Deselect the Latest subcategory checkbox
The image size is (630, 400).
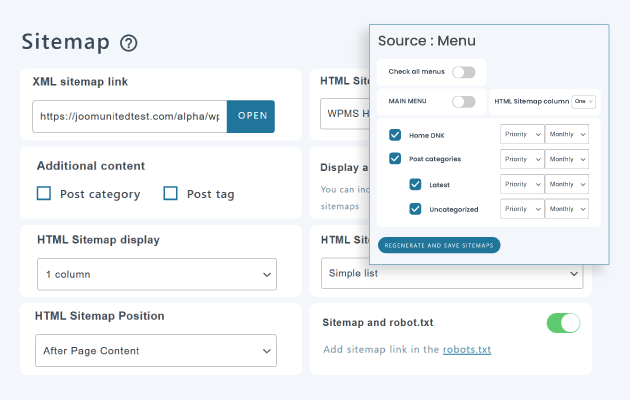415,184
